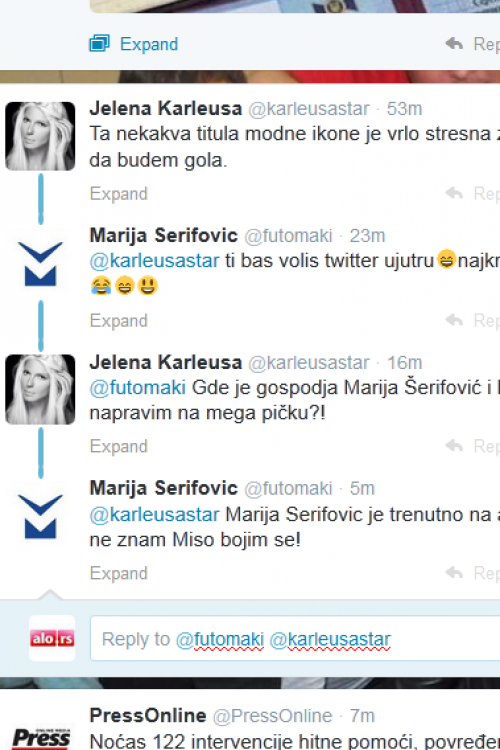This screenshot has width=500, height=750.
Task: Open PressOnline profile name link
Action: pos(148,715)
